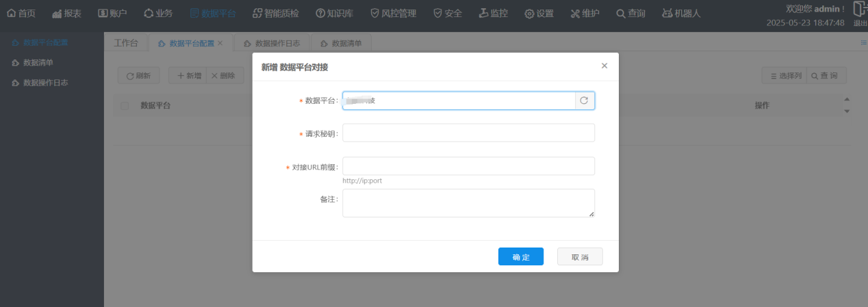Click the 请求秘钥 input field
The height and width of the screenshot is (307, 868).
pyautogui.click(x=468, y=133)
